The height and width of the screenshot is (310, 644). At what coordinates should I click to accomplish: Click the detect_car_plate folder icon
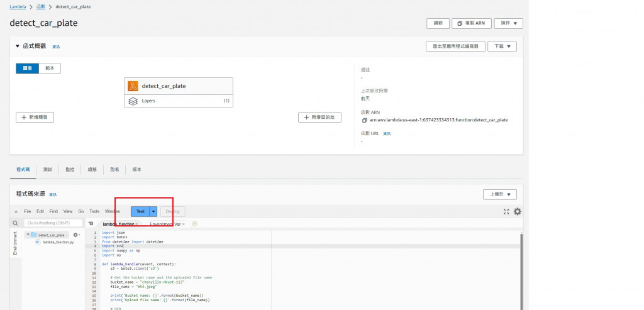[34, 235]
